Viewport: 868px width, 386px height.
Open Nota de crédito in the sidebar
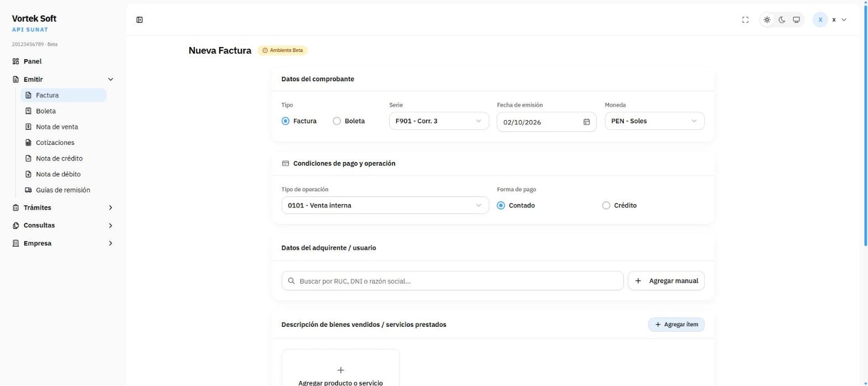pyautogui.click(x=63, y=158)
